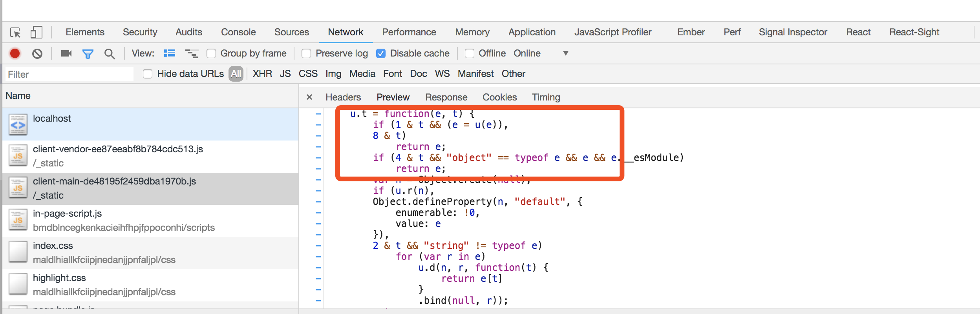This screenshot has height=314, width=980.
Task: Click the file icon beside index.css
Action: (x=18, y=252)
